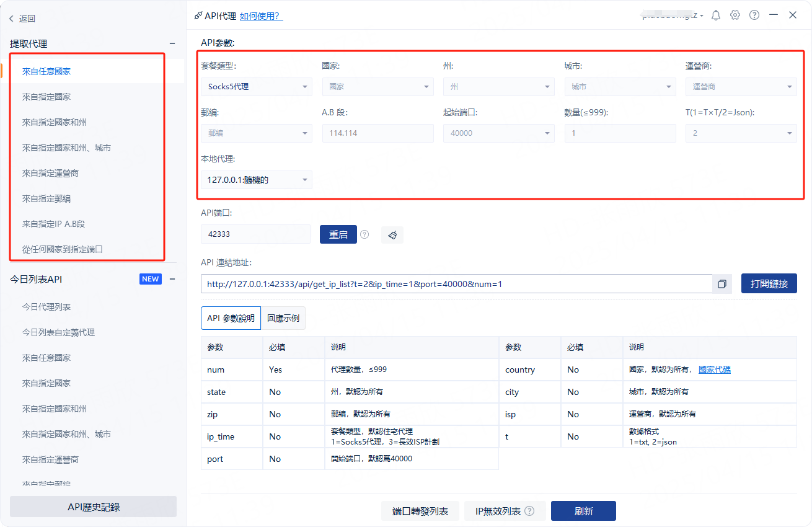Open the 如何使用? help link
The width and height of the screenshot is (812, 527).
point(261,16)
